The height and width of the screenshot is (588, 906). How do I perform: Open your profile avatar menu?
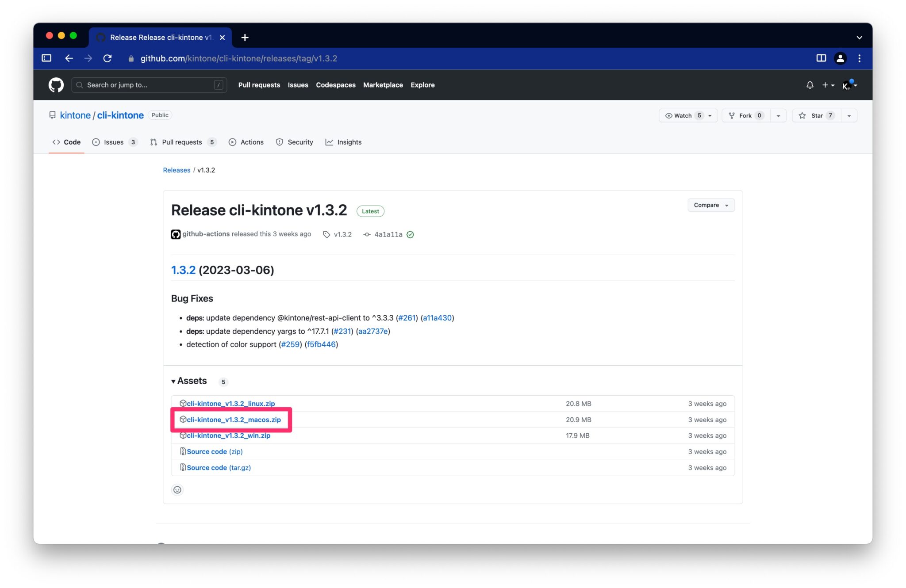pyautogui.click(x=846, y=85)
